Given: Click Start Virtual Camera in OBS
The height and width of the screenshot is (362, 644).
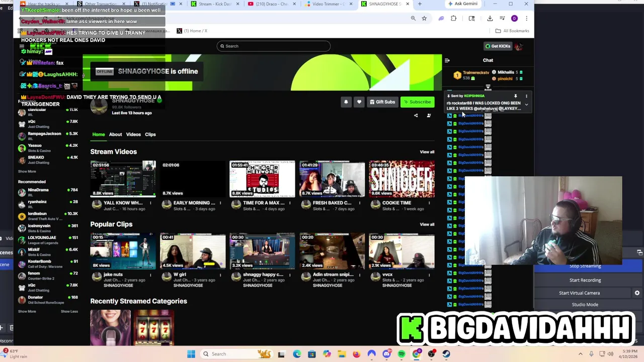Looking at the screenshot, I should coord(580,293).
